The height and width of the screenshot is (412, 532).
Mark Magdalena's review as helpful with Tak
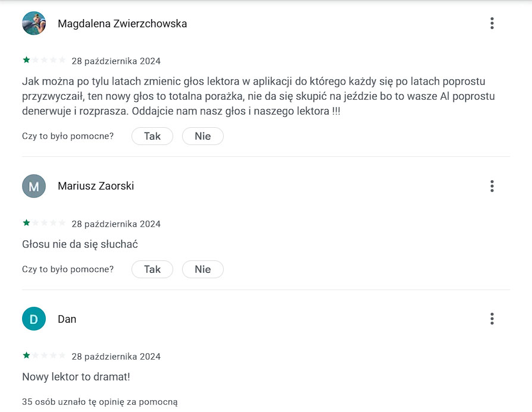point(152,136)
